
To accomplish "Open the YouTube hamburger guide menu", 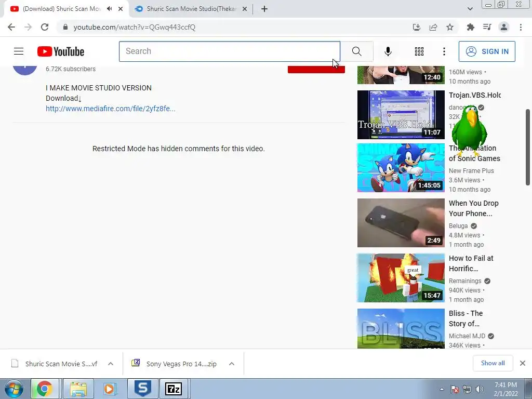I will click(19, 51).
